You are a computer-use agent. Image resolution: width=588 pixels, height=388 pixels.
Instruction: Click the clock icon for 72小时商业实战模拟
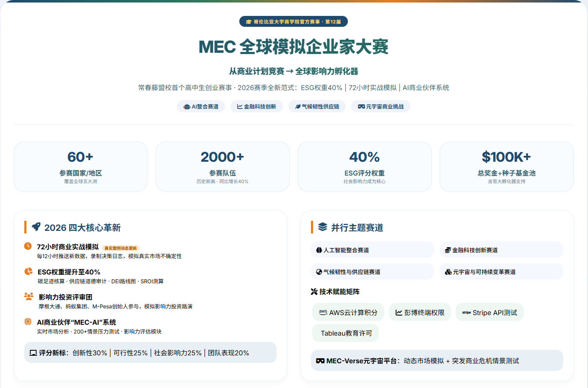pos(28,246)
